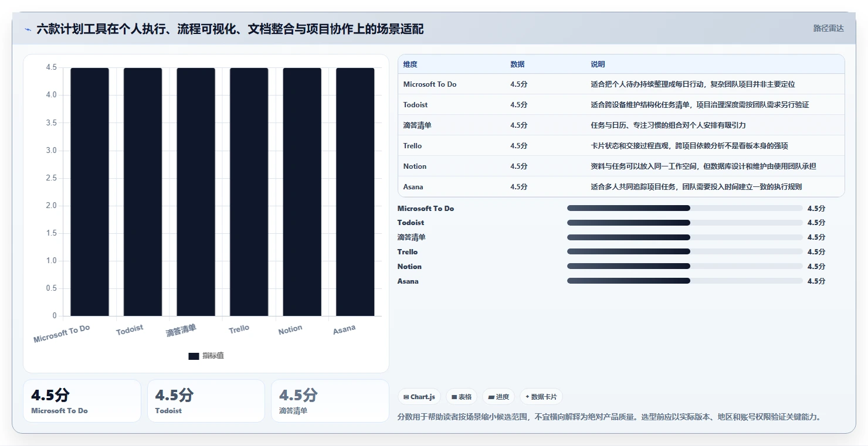Click the description starting with 任务与日历

668,125
